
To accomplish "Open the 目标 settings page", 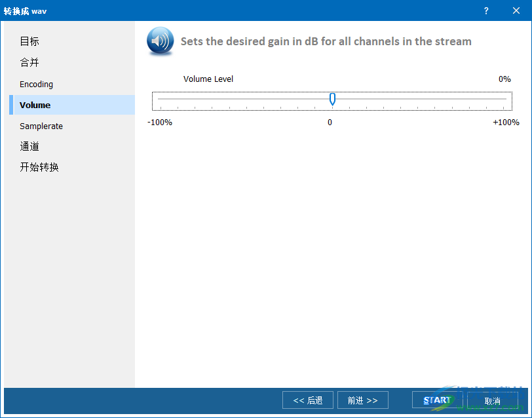I will point(29,41).
